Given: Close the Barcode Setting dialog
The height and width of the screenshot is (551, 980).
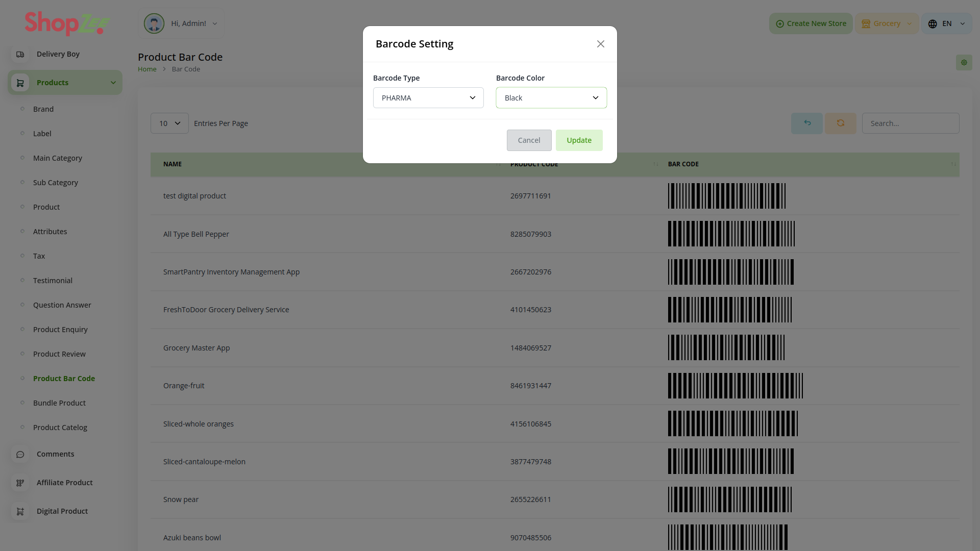Looking at the screenshot, I should (601, 44).
